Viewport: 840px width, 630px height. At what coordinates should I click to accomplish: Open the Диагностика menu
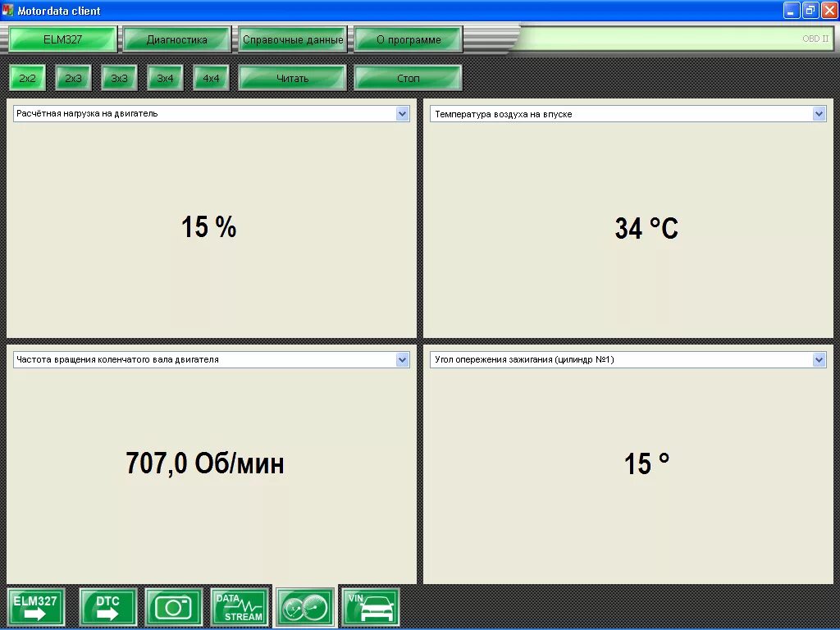177,39
